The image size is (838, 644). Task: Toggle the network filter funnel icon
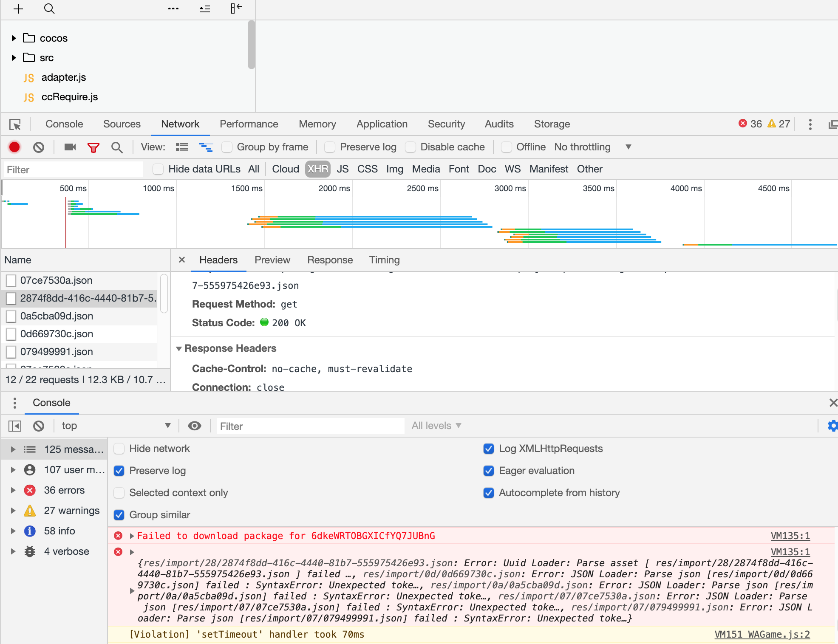(x=93, y=147)
